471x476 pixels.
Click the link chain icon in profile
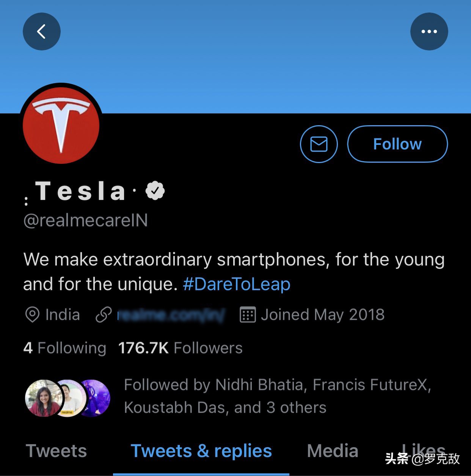(103, 314)
